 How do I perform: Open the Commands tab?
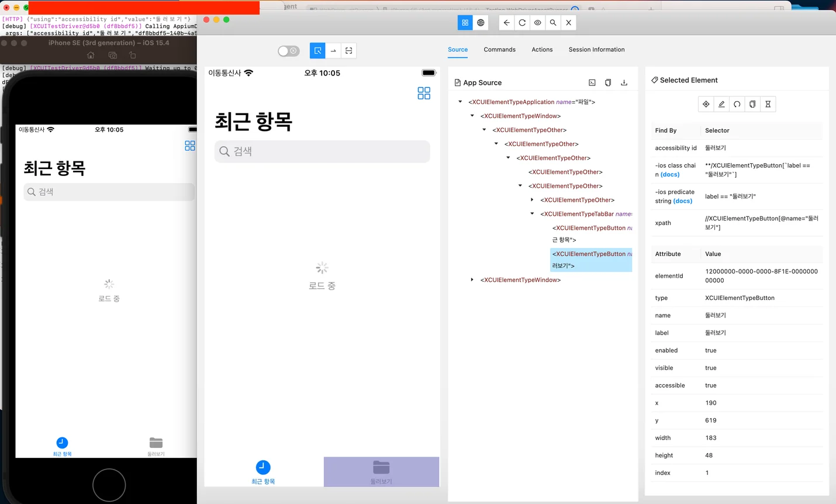[x=500, y=50]
